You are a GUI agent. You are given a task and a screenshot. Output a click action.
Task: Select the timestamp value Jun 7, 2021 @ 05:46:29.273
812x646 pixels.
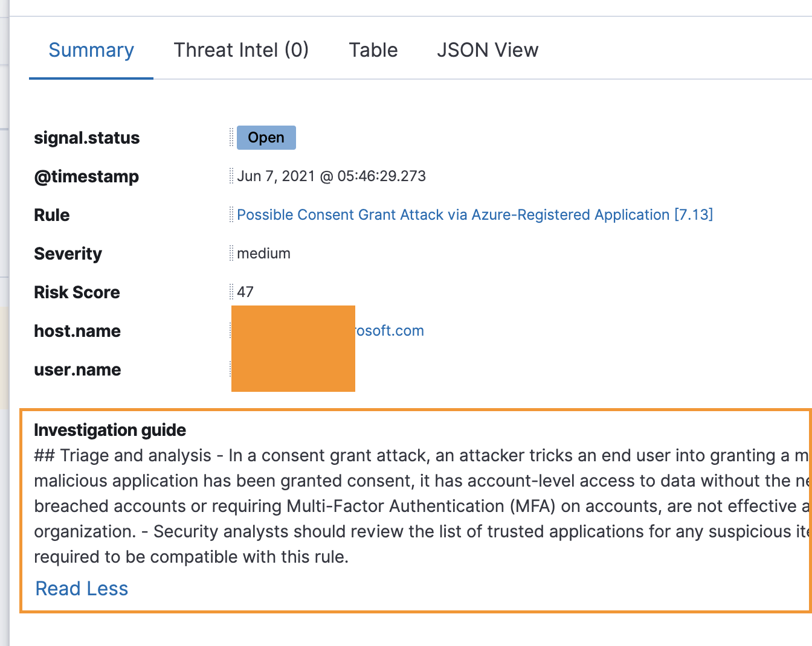331,176
